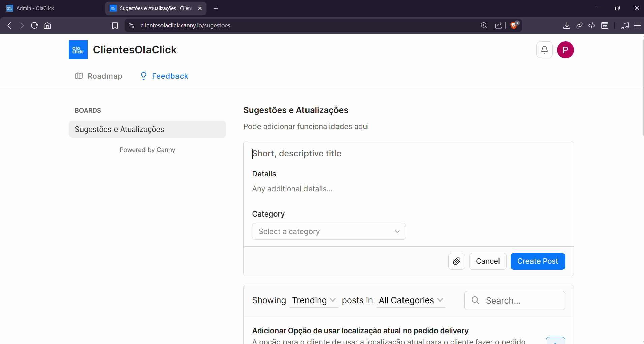The image size is (644, 344).
Task: Select Sugestões e Atualizações board
Action: [148, 129]
